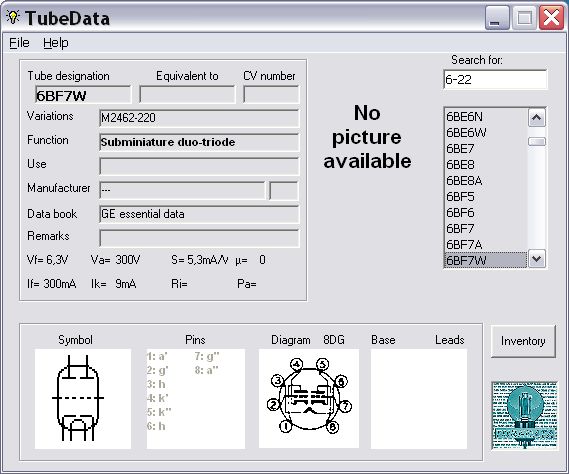Select 6BE6N in the tube list
The width and height of the screenshot is (569, 474).
pyautogui.click(x=486, y=117)
